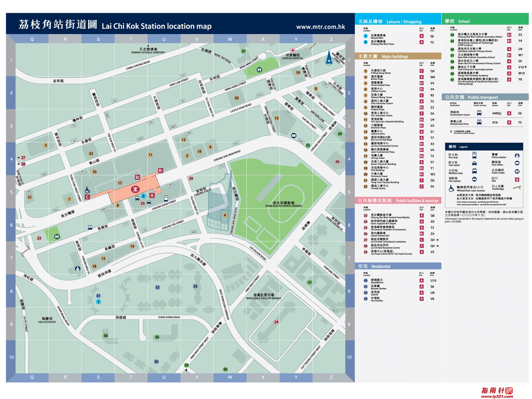Click the fire station icon in legend
Viewport: 532px width, 399px height.
click(x=474, y=179)
